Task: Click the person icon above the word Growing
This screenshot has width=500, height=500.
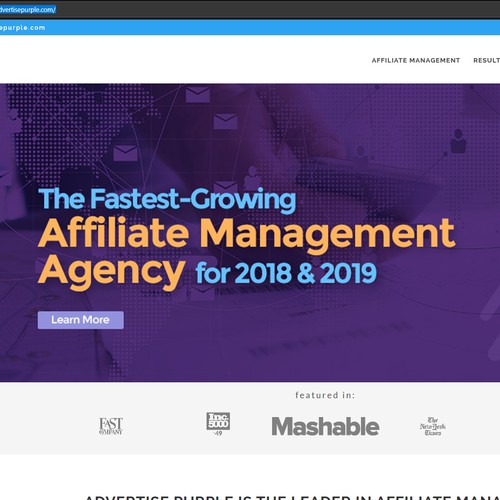Action: click(252, 177)
